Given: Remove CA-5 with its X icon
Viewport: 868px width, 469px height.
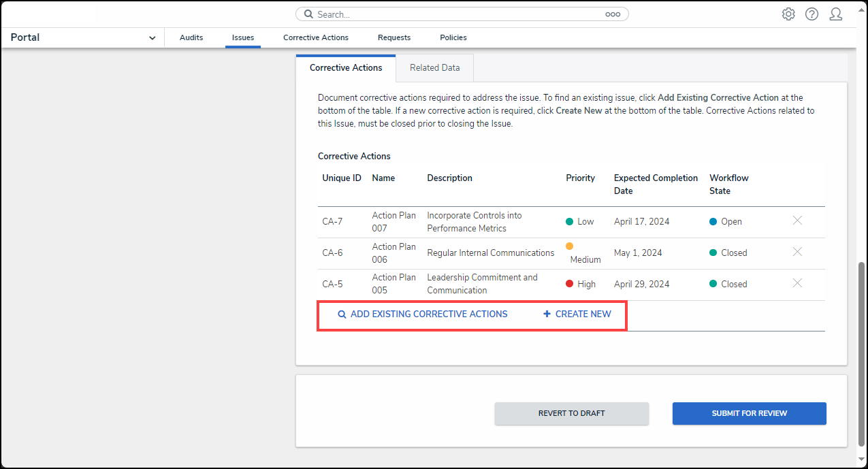Looking at the screenshot, I should (797, 283).
